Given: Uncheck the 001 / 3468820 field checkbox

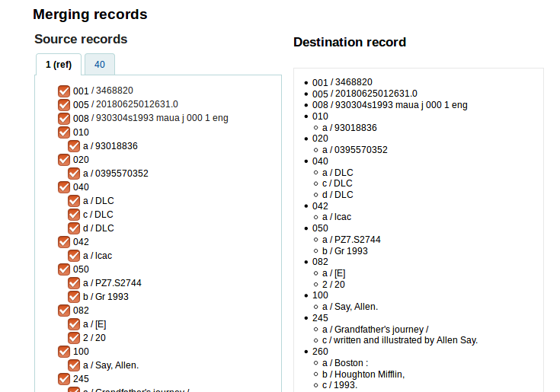Looking at the screenshot, I should (x=64, y=91).
